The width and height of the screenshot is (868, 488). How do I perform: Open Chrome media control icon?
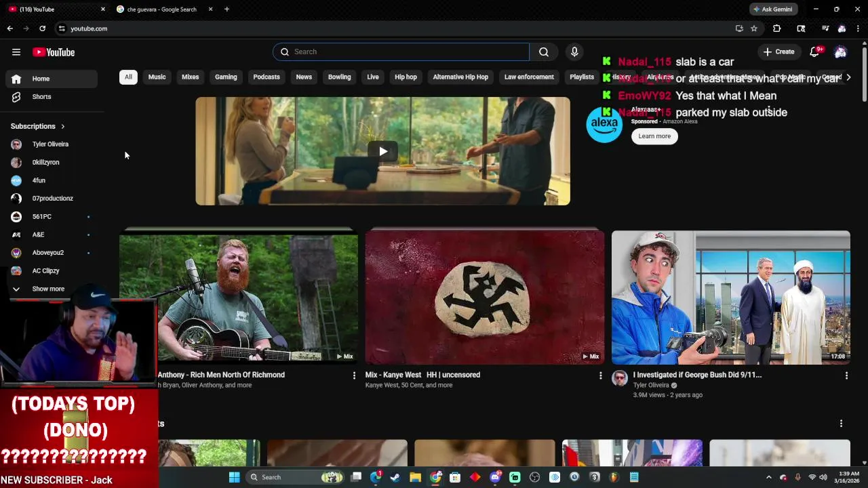pos(825,28)
